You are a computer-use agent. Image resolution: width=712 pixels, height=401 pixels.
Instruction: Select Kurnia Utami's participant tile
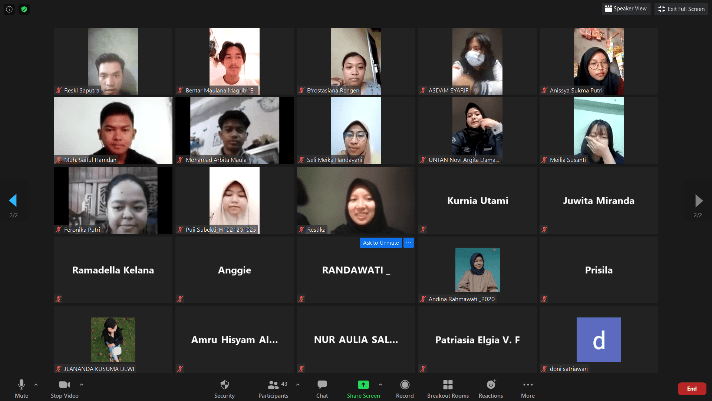tap(476, 200)
